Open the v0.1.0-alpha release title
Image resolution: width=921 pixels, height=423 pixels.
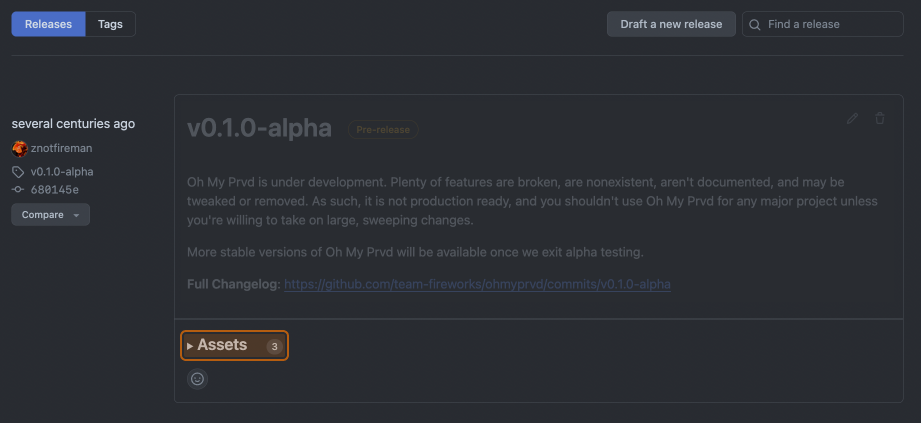(259, 129)
